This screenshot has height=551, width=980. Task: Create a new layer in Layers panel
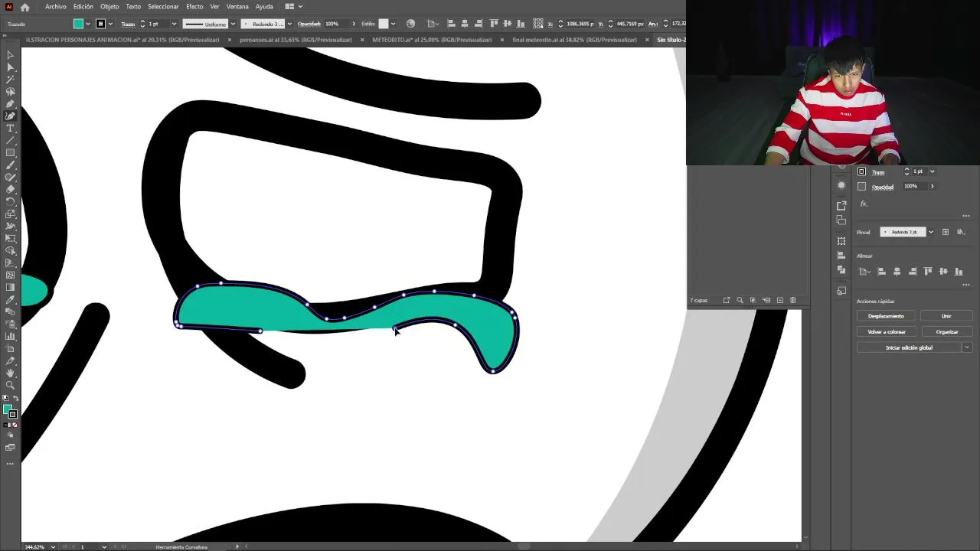pos(779,300)
